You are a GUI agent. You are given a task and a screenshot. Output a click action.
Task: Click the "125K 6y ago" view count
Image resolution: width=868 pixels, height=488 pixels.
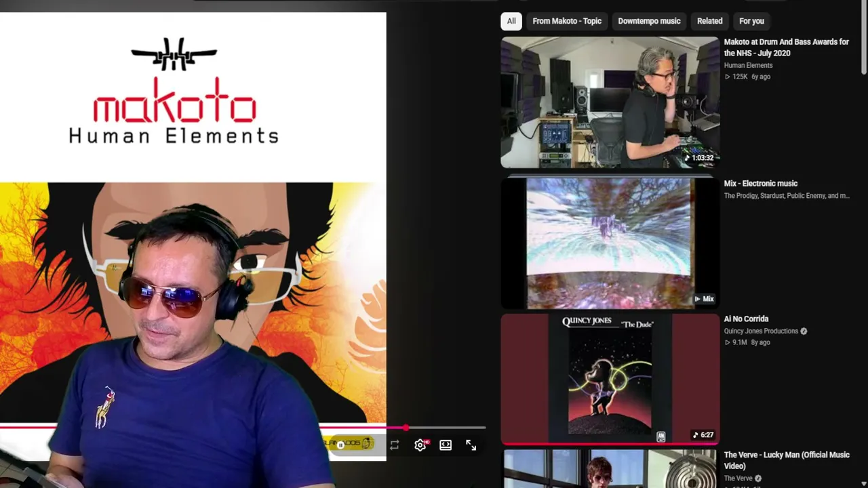point(747,77)
